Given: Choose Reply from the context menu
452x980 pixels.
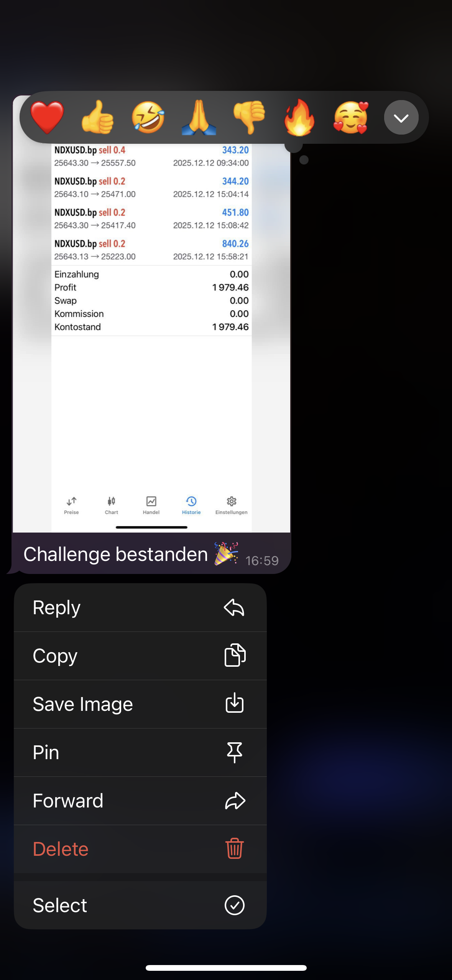Looking at the screenshot, I should [140, 608].
